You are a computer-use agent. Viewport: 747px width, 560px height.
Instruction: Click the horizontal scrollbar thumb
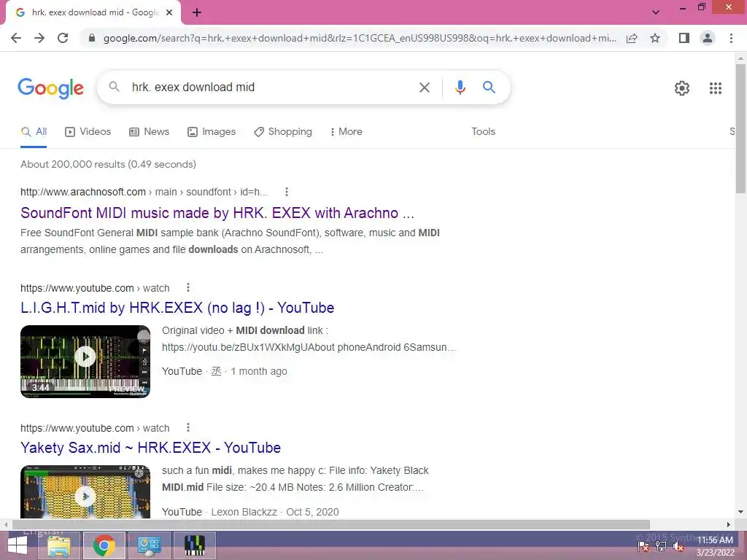(331, 525)
